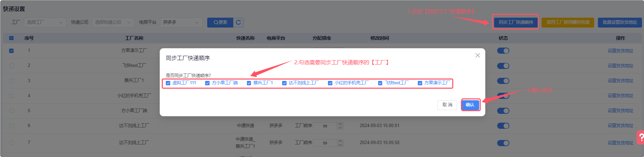Screen dimensions: 644x157
Task: Turn off status switch for row 5
Action: pos(503,110)
